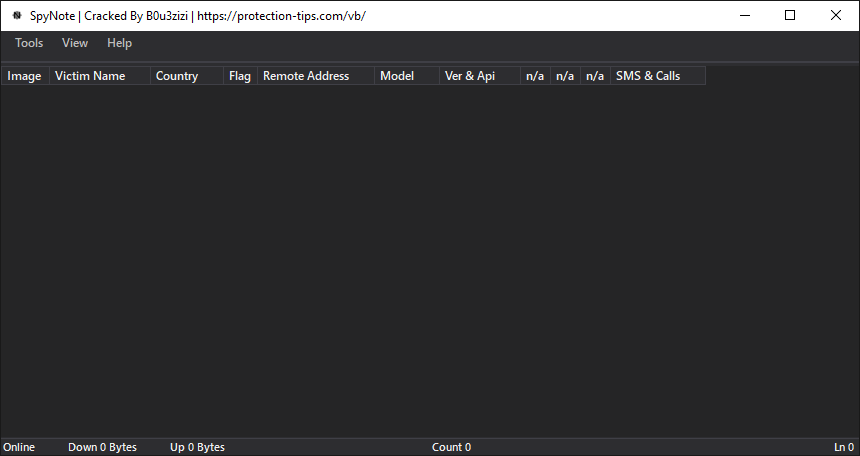Open the Tools menu
This screenshot has height=456, width=860.
[29, 43]
